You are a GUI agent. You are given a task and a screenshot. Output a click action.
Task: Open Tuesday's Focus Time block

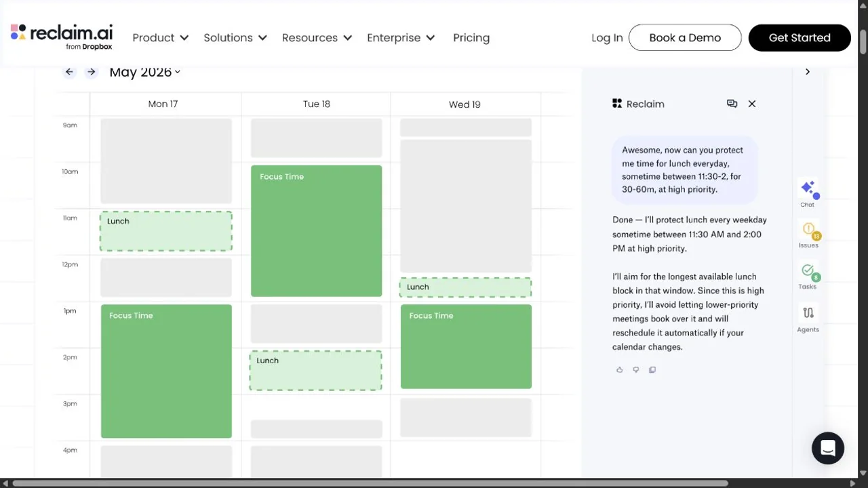[x=316, y=230]
